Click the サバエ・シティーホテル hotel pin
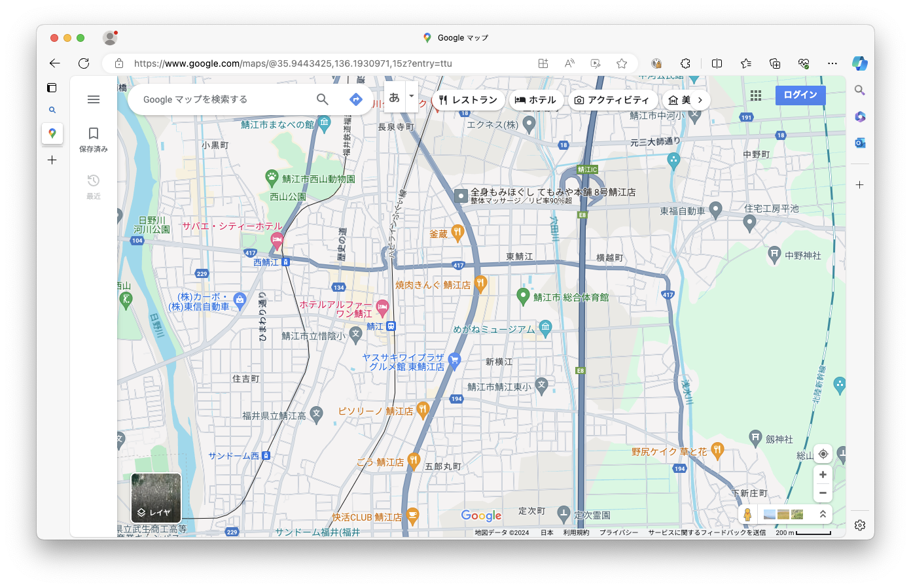 tap(277, 240)
